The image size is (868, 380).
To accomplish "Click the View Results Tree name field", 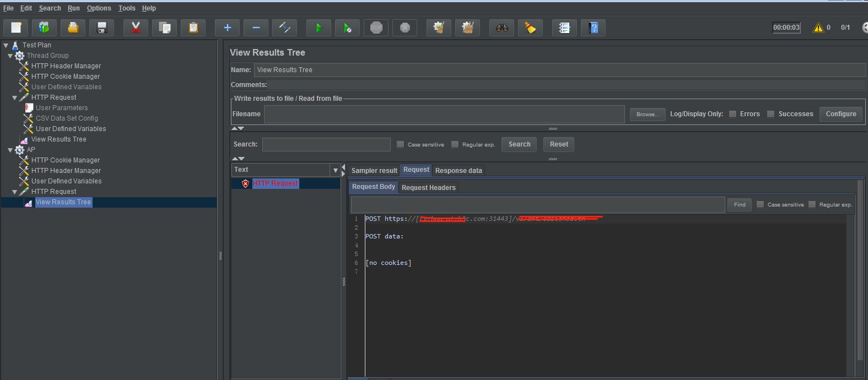I will [x=560, y=70].
